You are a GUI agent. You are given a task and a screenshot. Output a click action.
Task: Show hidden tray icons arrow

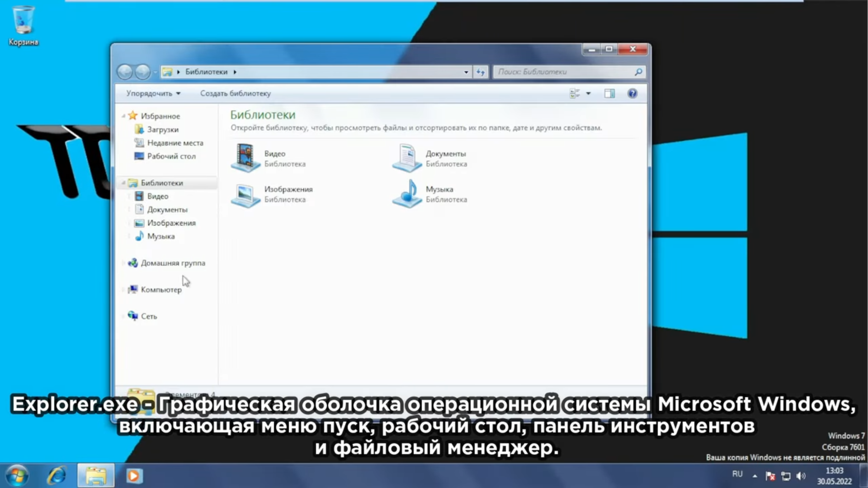(x=755, y=476)
